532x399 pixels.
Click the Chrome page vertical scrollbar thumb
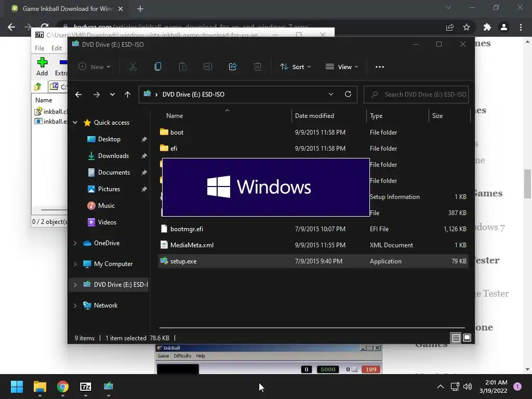[x=527, y=183]
